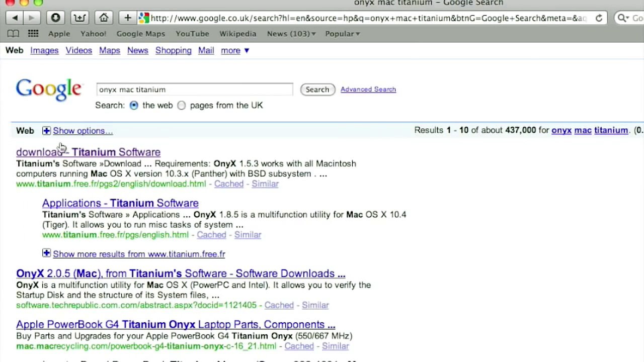Open Top Sites via the grid icon
The image size is (644, 362).
[33, 34]
